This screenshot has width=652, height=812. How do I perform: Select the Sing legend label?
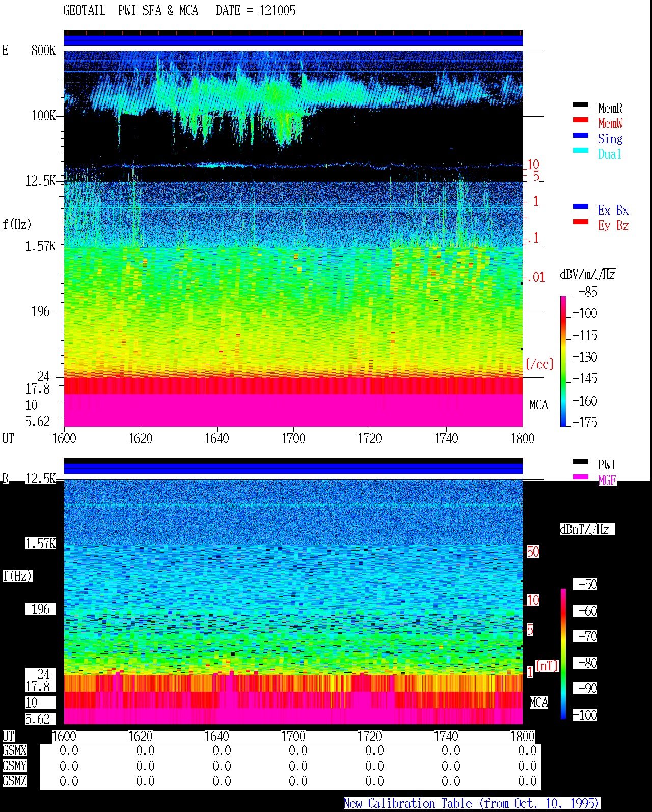coord(610,139)
